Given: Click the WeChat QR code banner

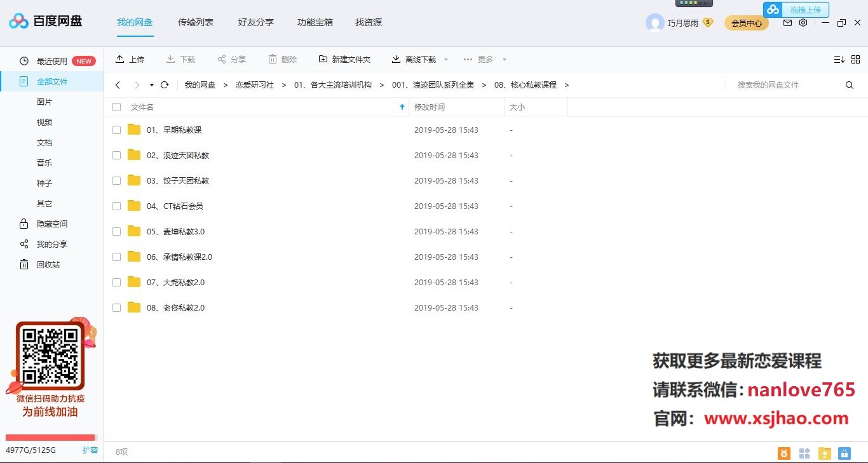Looking at the screenshot, I should [51, 367].
